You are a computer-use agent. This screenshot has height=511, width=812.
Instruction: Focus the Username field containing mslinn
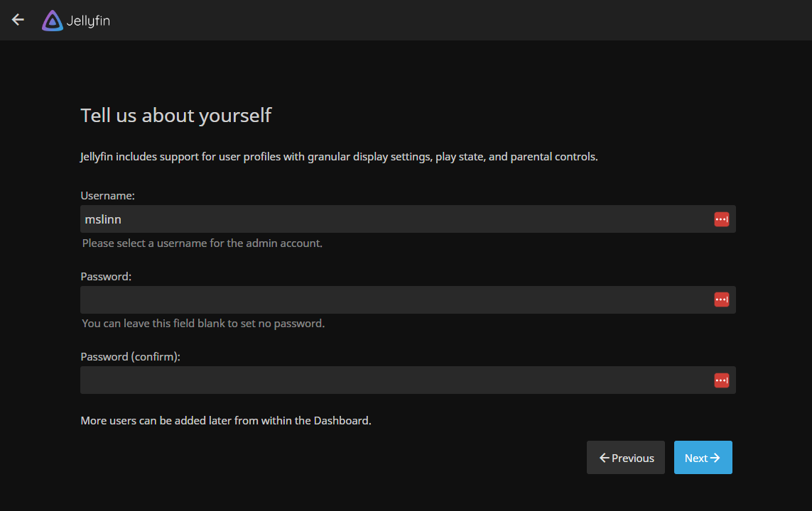coord(391,219)
